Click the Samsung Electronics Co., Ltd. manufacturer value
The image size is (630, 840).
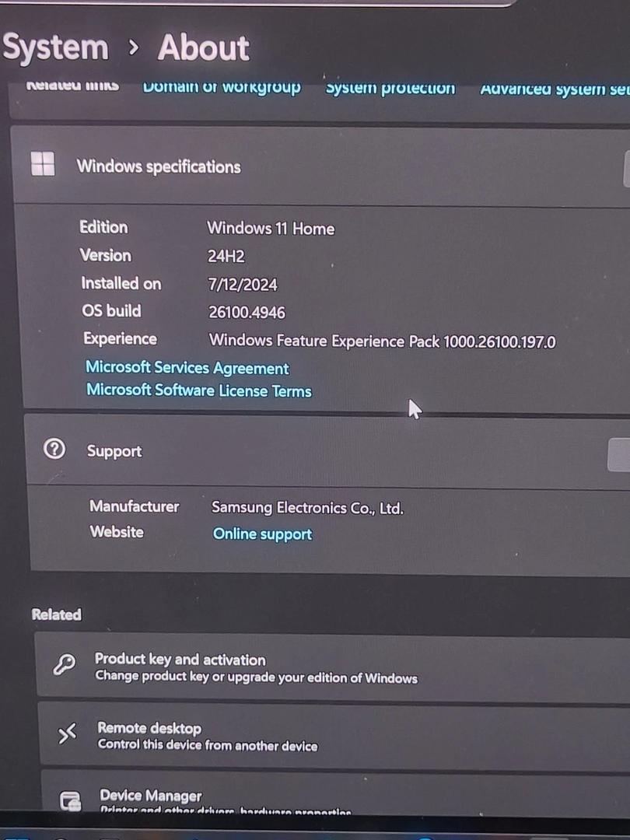click(x=307, y=508)
